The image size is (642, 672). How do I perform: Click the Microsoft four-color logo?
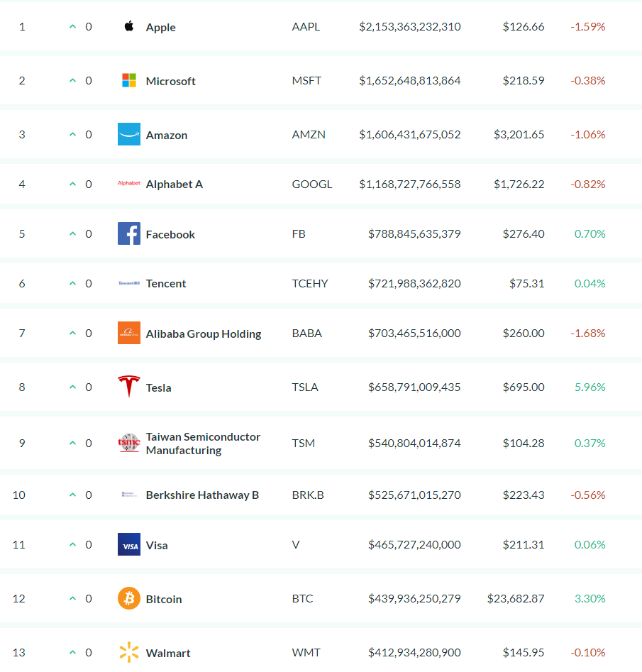pos(129,80)
